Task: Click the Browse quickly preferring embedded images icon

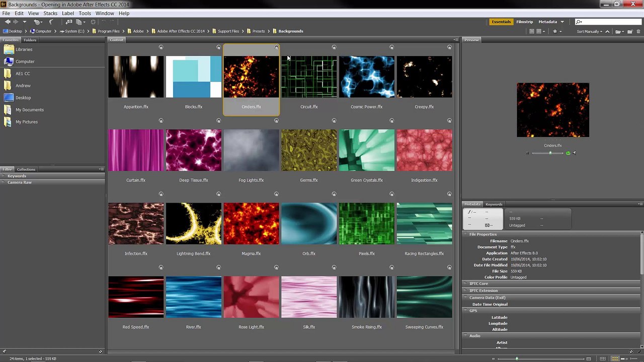Action: [532, 31]
